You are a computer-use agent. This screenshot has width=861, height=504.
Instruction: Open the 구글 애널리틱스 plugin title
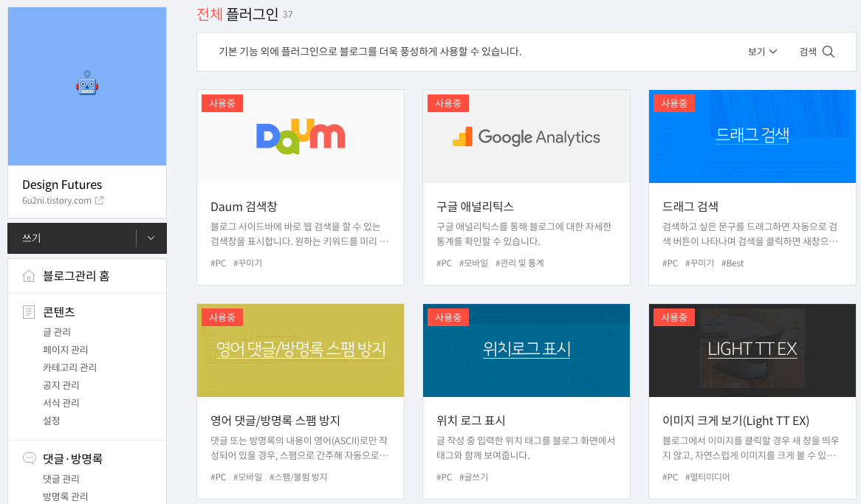click(475, 207)
